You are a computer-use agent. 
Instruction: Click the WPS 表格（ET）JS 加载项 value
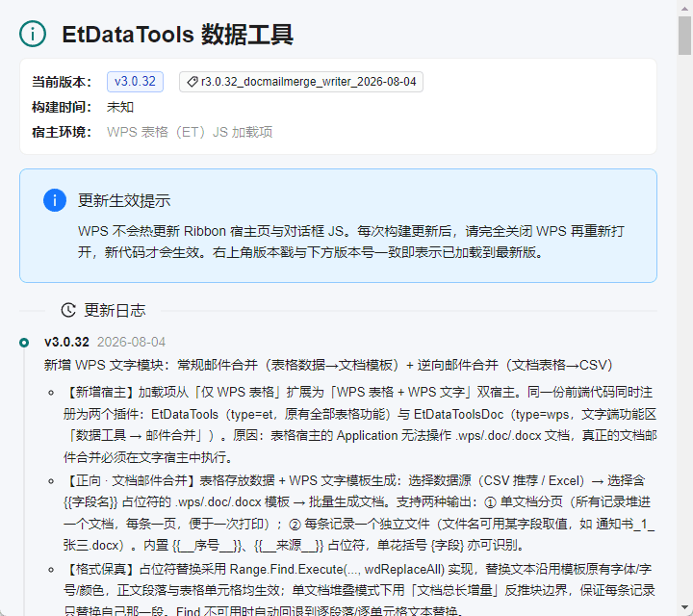click(x=190, y=132)
